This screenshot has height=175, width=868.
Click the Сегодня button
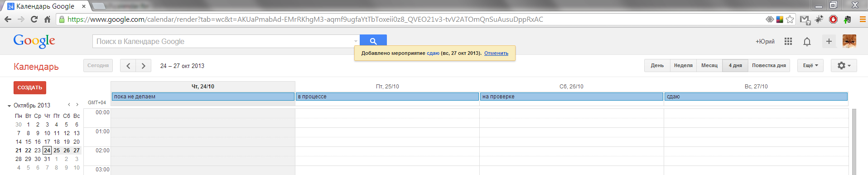(x=98, y=66)
